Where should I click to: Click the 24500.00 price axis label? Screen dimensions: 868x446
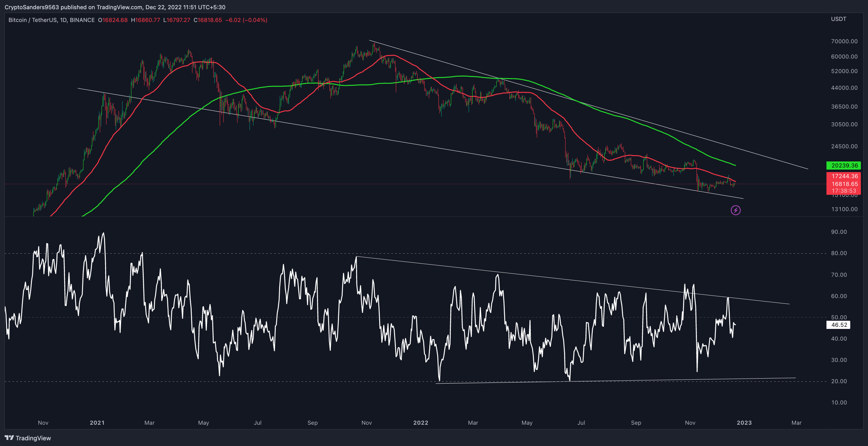(844, 147)
